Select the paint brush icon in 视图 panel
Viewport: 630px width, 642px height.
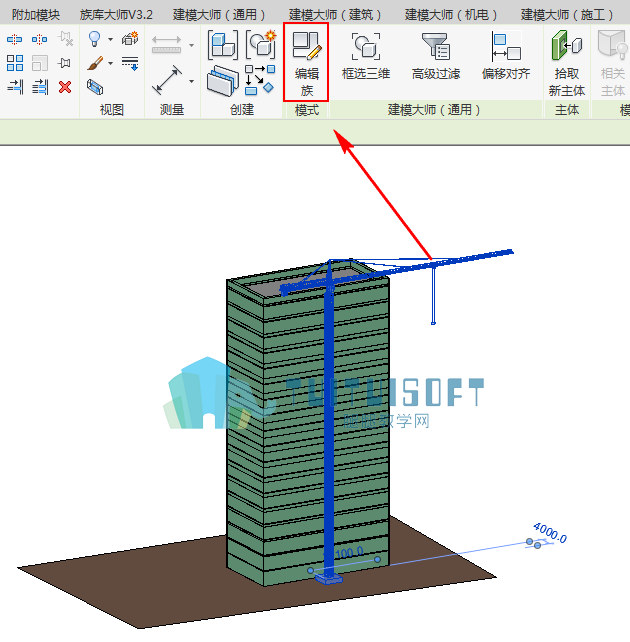click(x=95, y=63)
